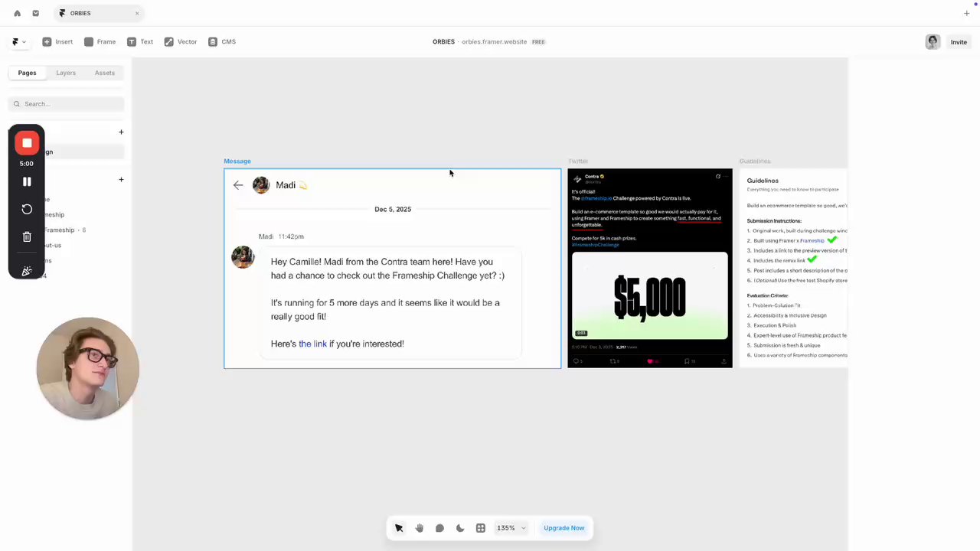Switch to the Pages tab
This screenshot has width=980, height=551.
pos(27,73)
